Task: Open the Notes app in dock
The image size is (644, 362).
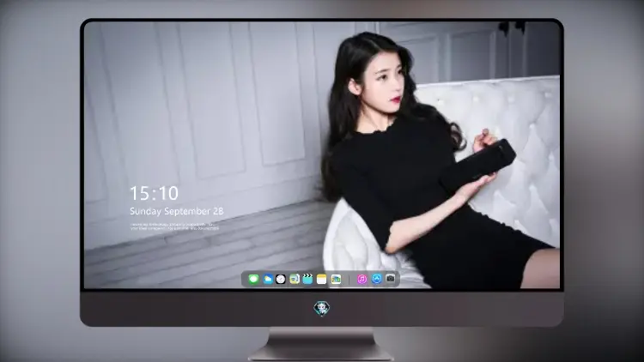Action: 322,280
